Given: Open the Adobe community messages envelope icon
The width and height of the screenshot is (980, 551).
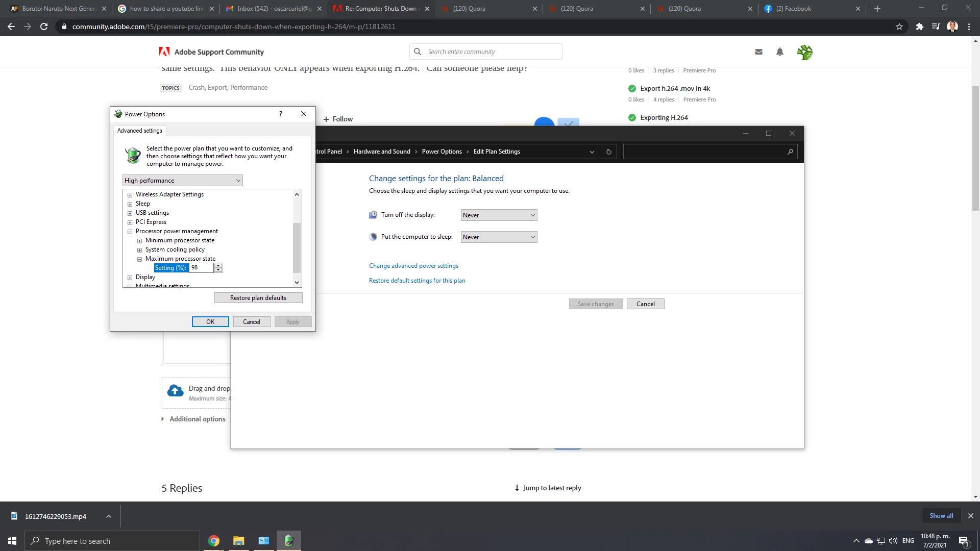Looking at the screenshot, I should [758, 52].
